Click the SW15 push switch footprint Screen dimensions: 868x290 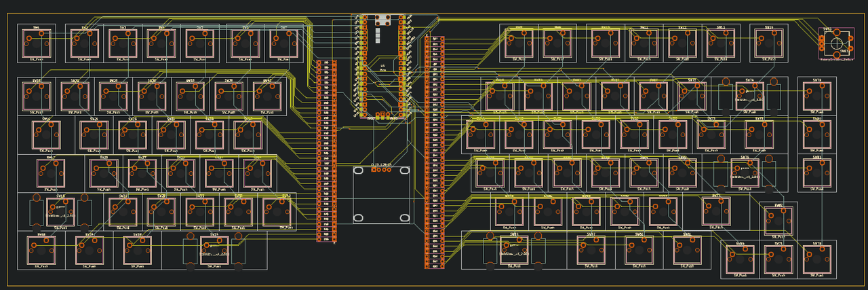tap(37, 96)
